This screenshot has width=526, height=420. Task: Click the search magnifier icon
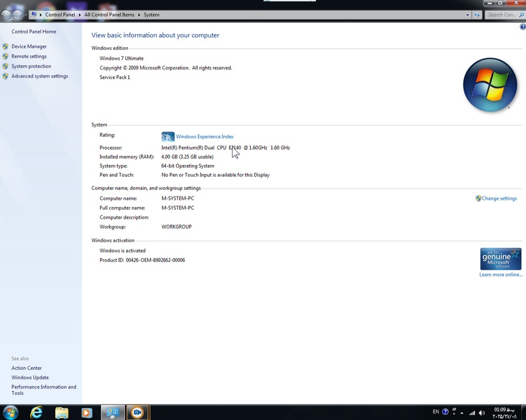[521, 15]
